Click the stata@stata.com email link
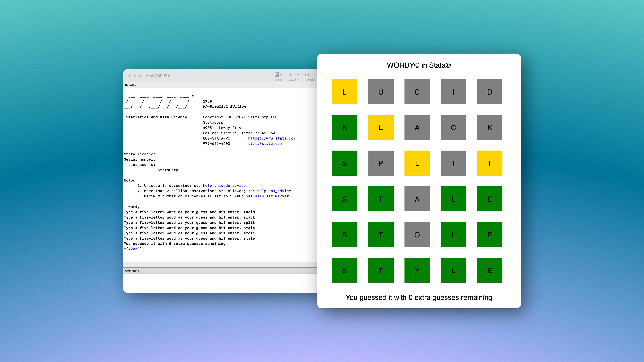Image resolution: width=644 pixels, height=362 pixels. click(265, 143)
